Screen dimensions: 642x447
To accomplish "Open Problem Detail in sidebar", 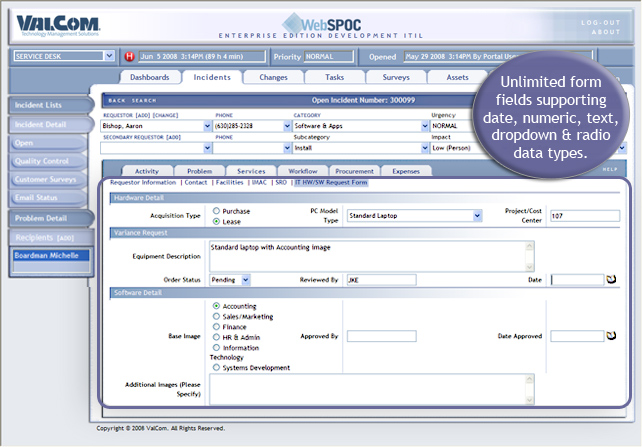I will click(51, 218).
